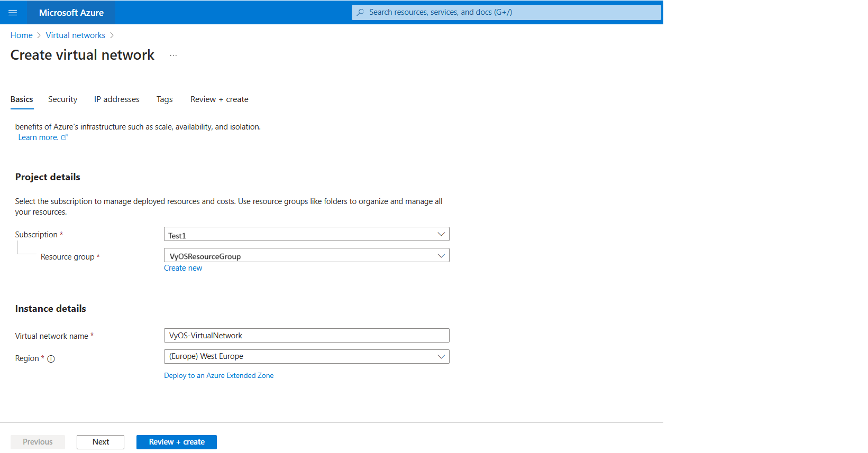Click the search magnifier icon

point(360,12)
